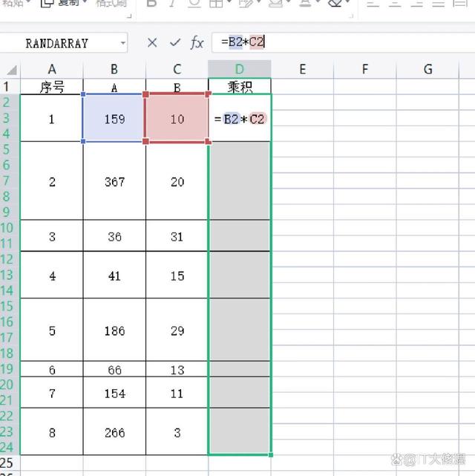Select column F header
This screenshot has height=476, width=475.
[x=365, y=69]
